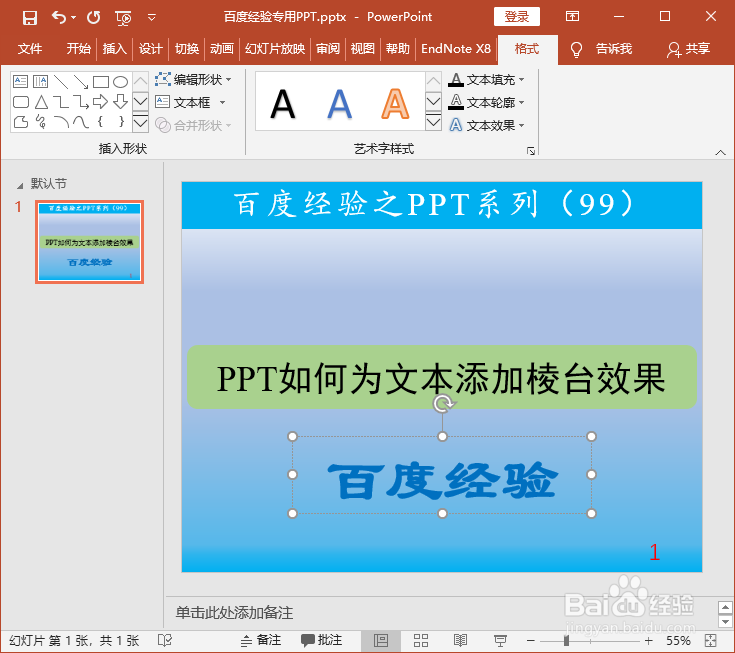The height and width of the screenshot is (653, 735).
Task: Select the right brace shape
Action: pyautogui.click(x=121, y=122)
